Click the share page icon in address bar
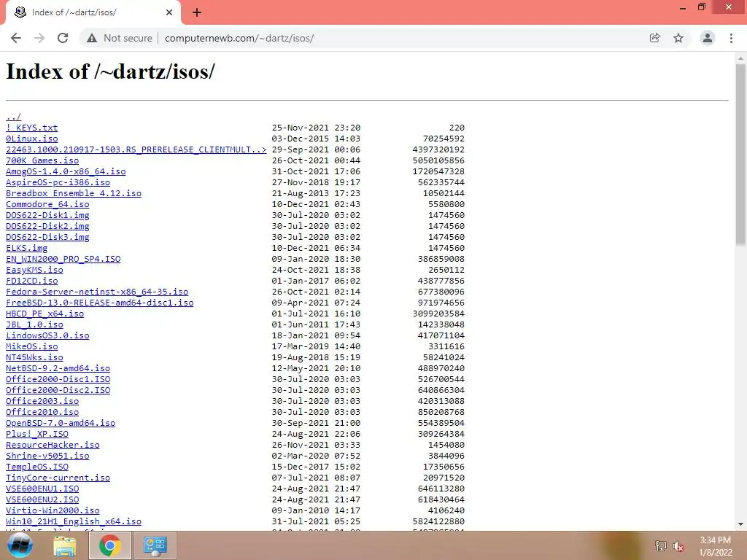The height and width of the screenshot is (560, 747). point(654,38)
